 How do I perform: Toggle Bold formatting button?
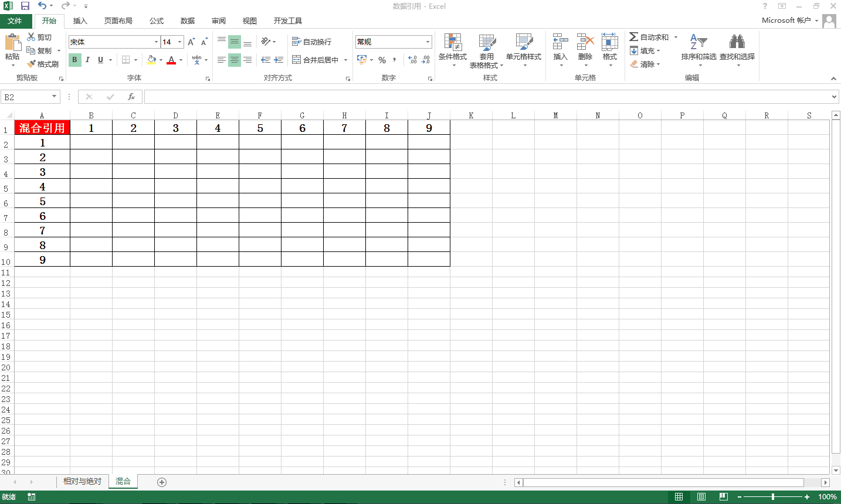click(x=74, y=60)
